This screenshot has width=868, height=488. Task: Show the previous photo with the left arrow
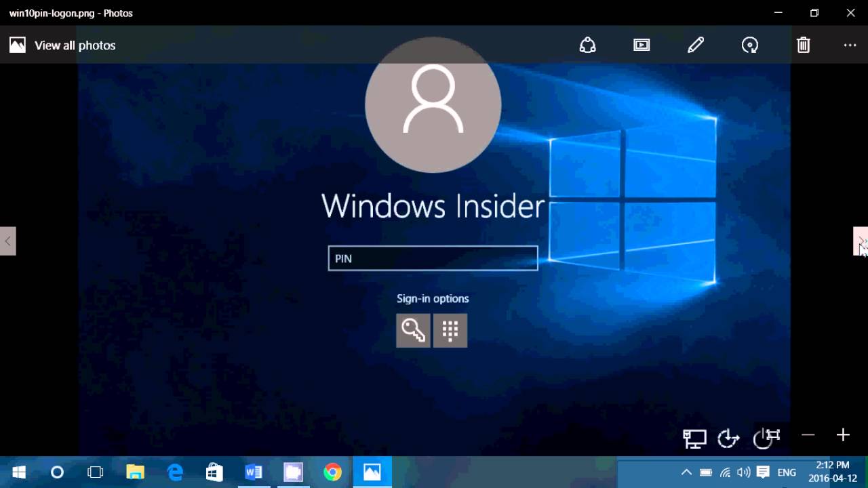7,241
